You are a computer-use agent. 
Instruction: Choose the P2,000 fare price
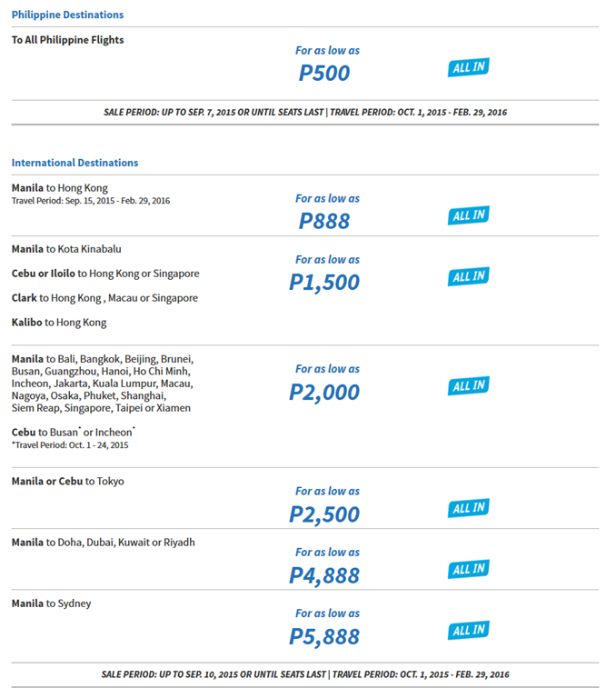point(324,393)
